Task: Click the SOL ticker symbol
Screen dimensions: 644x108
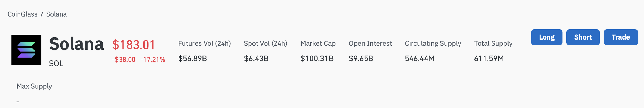Action: [x=56, y=64]
